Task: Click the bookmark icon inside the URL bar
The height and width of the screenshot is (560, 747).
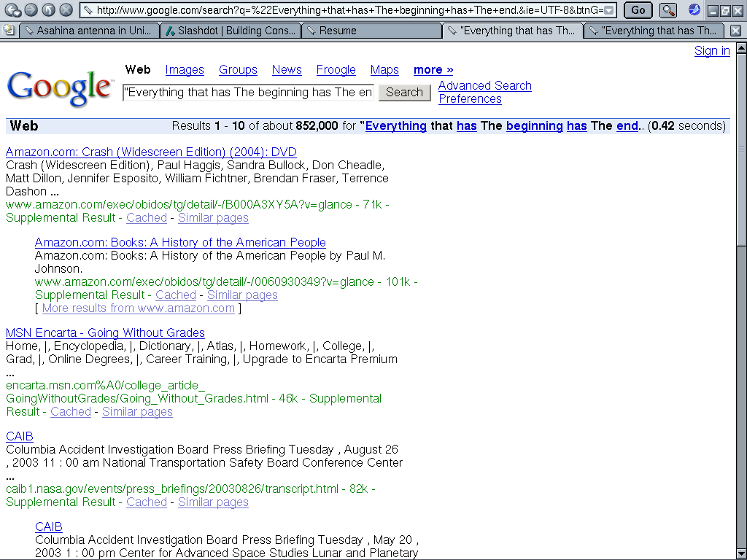Action: pyautogui.click(x=88, y=10)
